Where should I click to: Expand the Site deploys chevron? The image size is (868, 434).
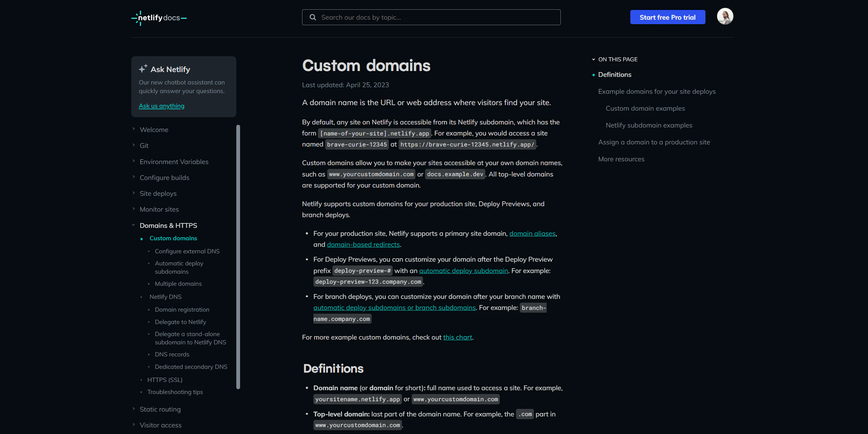tap(134, 193)
